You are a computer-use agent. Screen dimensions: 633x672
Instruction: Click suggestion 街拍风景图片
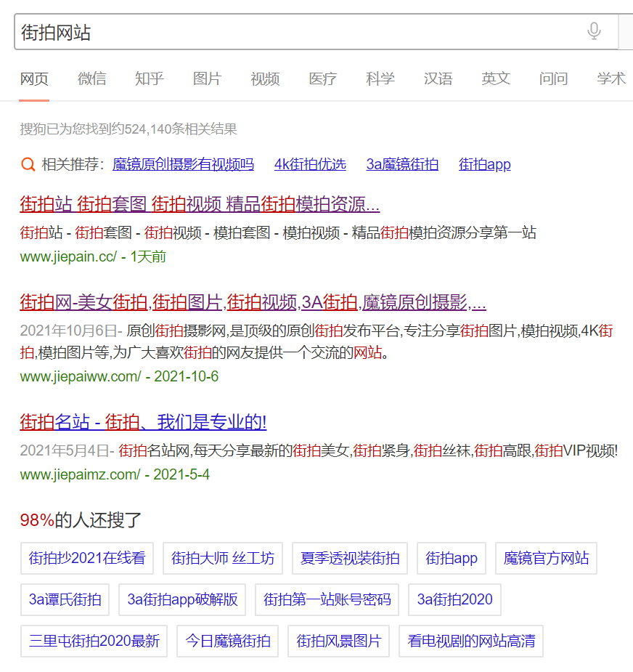click(339, 641)
